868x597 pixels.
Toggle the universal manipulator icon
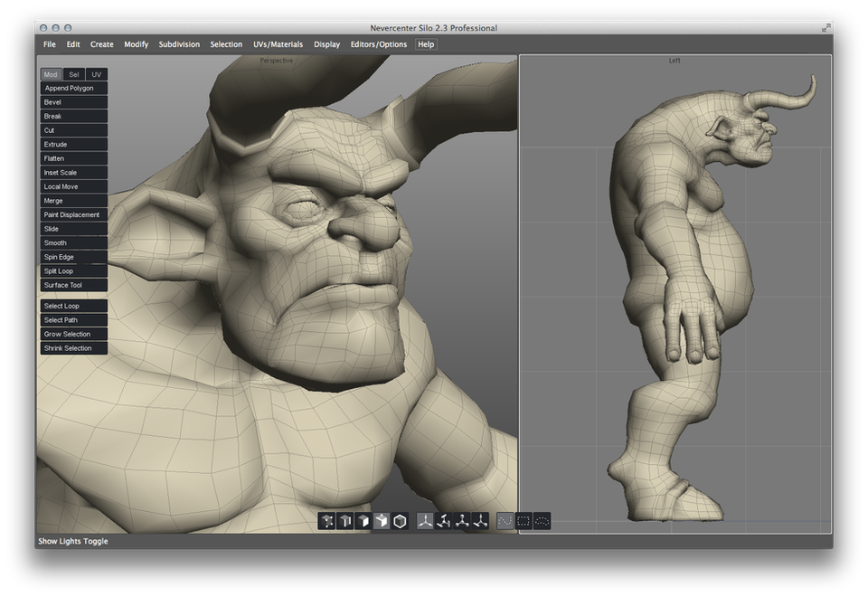[480, 521]
